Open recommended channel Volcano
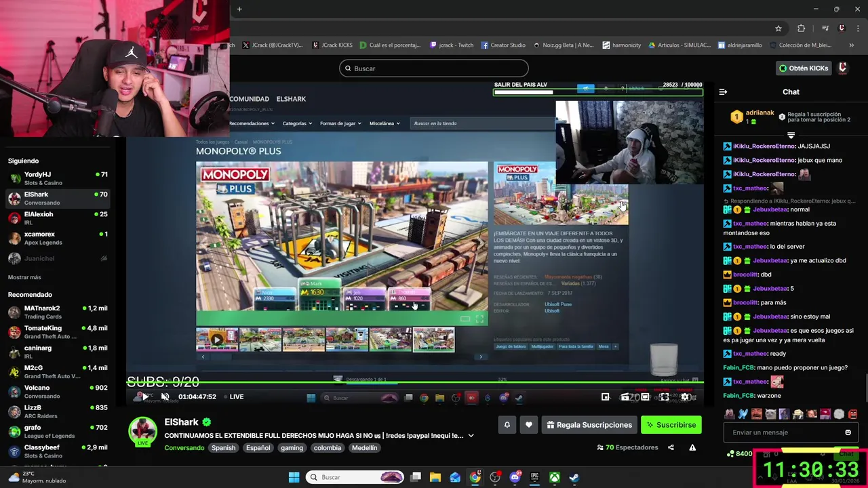This screenshot has height=488, width=868. point(58,392)
